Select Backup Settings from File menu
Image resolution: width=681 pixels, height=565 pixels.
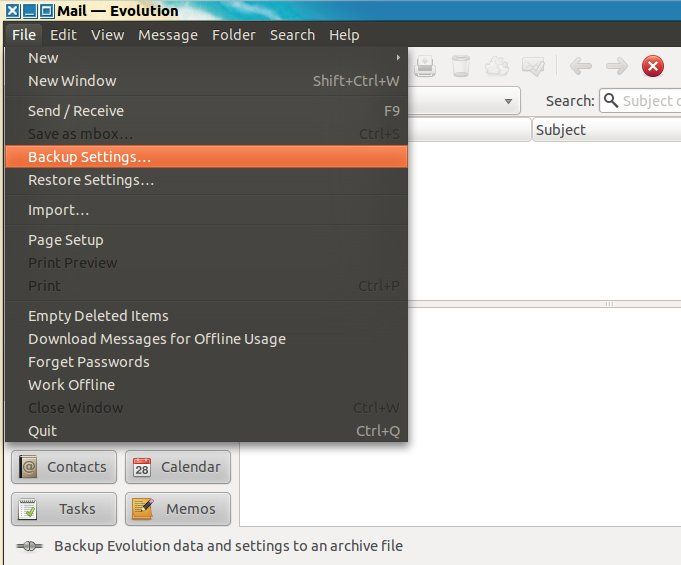point(90,157)
